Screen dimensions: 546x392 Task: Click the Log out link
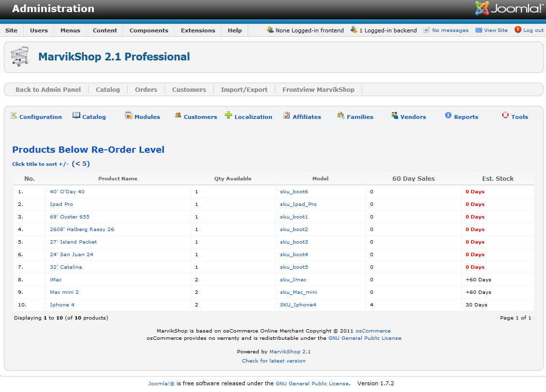point(533,30)
